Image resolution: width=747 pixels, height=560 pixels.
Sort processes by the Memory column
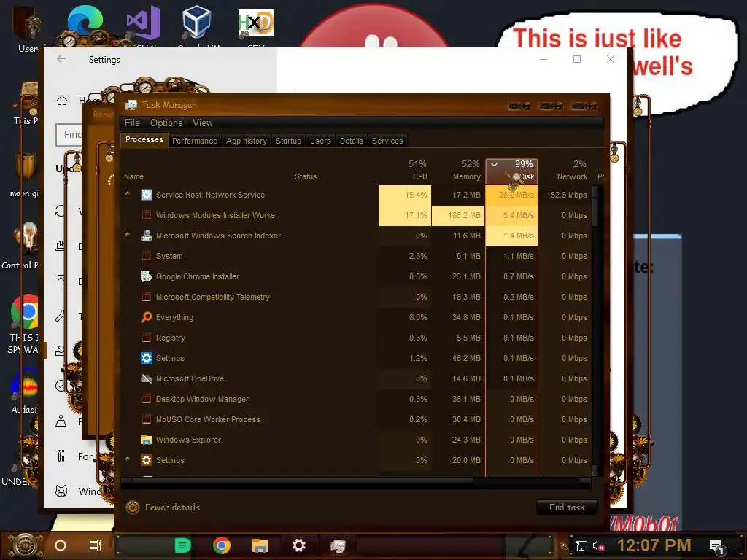[x=458, y=171]
